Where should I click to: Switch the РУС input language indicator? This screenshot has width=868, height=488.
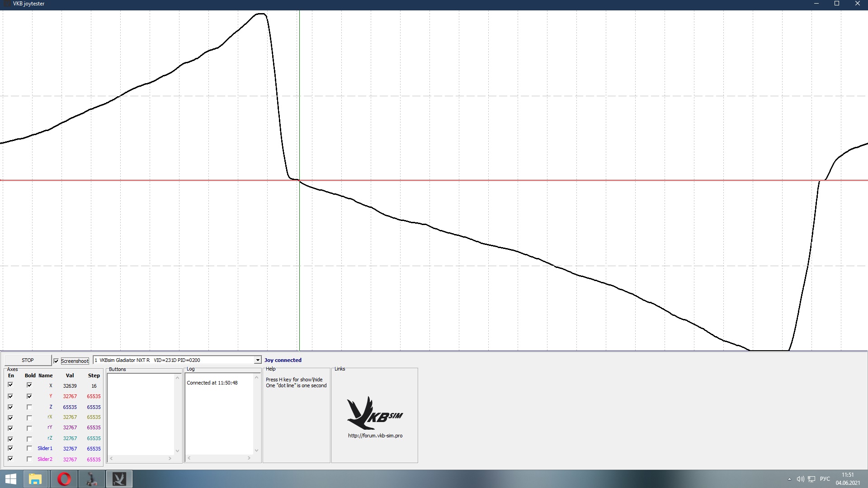point(825,479)
